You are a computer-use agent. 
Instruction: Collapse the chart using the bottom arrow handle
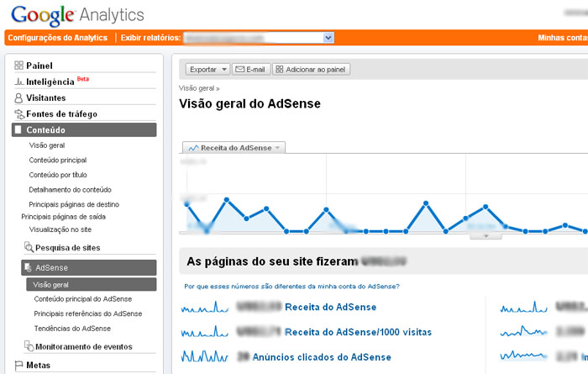point(486,236)
